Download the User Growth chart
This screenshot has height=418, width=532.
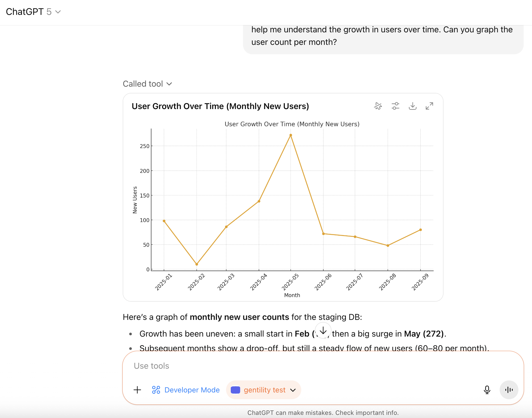[x=412, y=106]
